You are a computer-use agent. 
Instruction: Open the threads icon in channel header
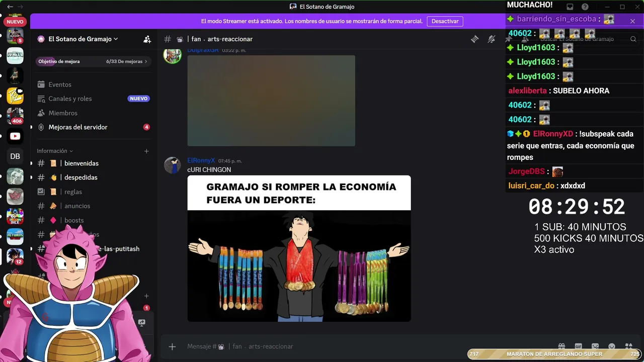(474, 39)
